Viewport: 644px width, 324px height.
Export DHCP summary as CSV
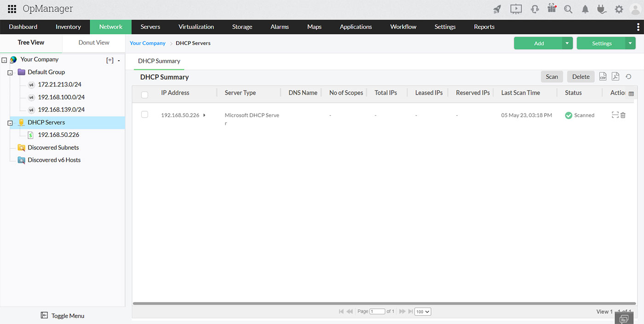603,77
